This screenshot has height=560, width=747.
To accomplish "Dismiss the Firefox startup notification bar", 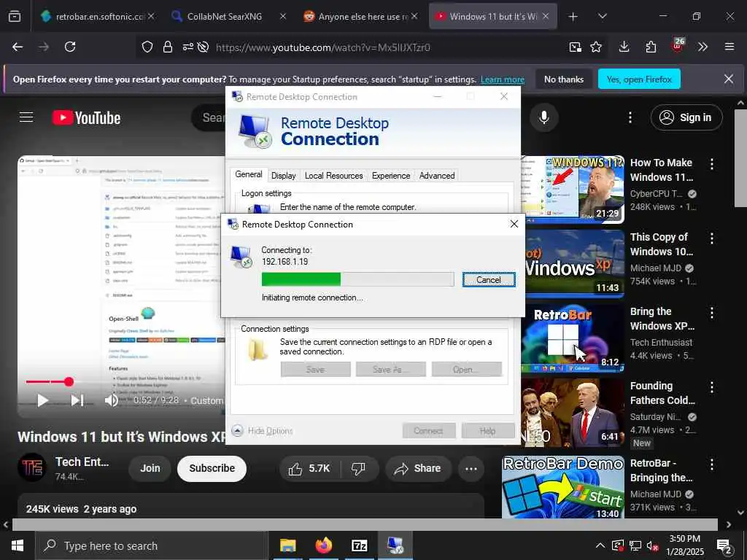I will (729, 79).
